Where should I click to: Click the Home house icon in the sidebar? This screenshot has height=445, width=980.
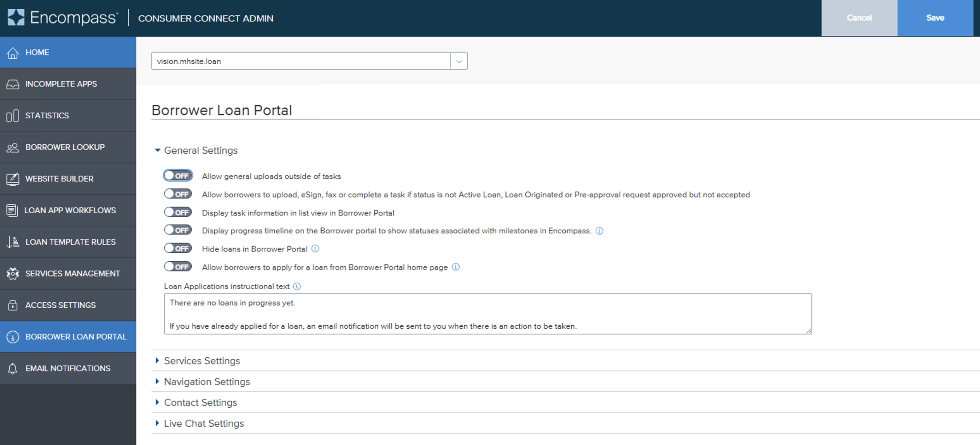tap(13, 53)
